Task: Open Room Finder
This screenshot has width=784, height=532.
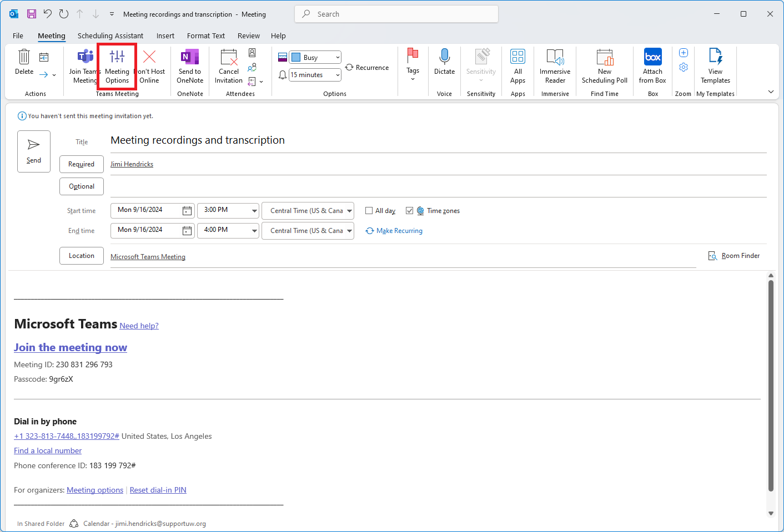Action: point(734,256)
